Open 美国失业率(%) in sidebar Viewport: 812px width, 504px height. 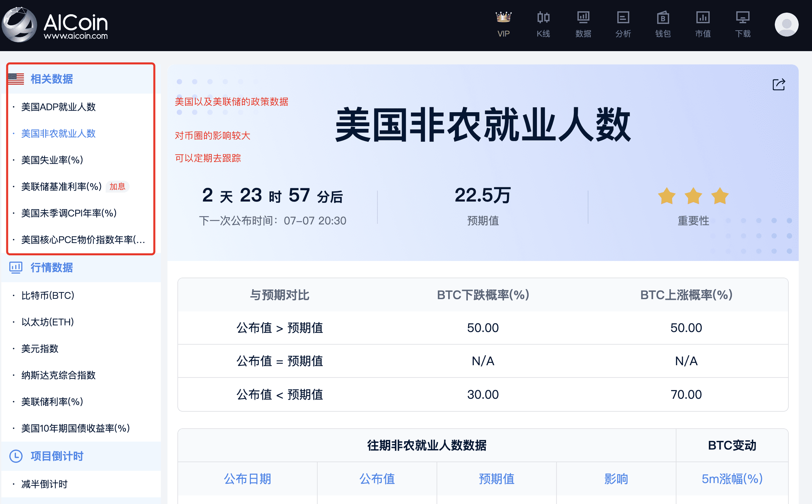52,160
